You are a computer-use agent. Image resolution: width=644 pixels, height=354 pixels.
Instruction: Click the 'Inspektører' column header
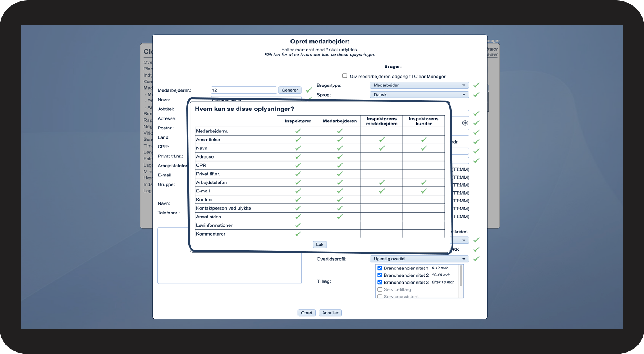point(298,121)
